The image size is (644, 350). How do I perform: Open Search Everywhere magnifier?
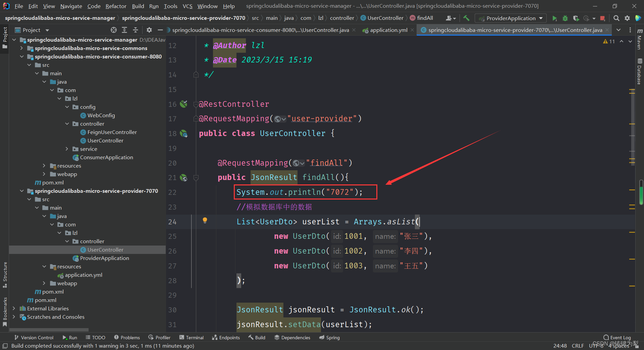(616, 18)
